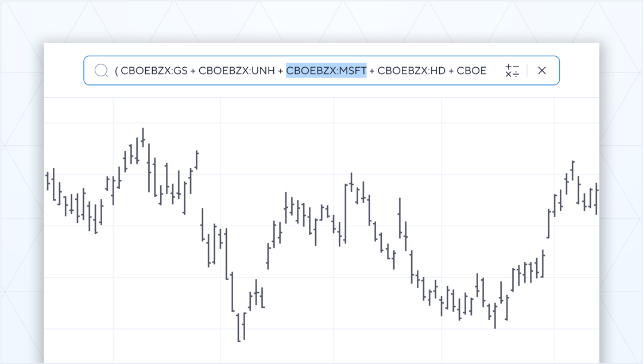Click the peak bar near the chart's right side
This screenshot has width=643, height=364.
coord(572,170)
